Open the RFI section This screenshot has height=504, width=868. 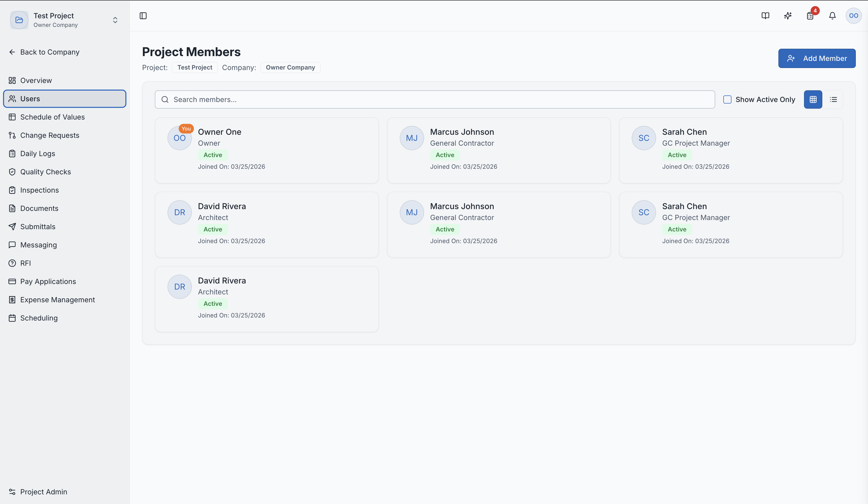(x=65, y=263)
